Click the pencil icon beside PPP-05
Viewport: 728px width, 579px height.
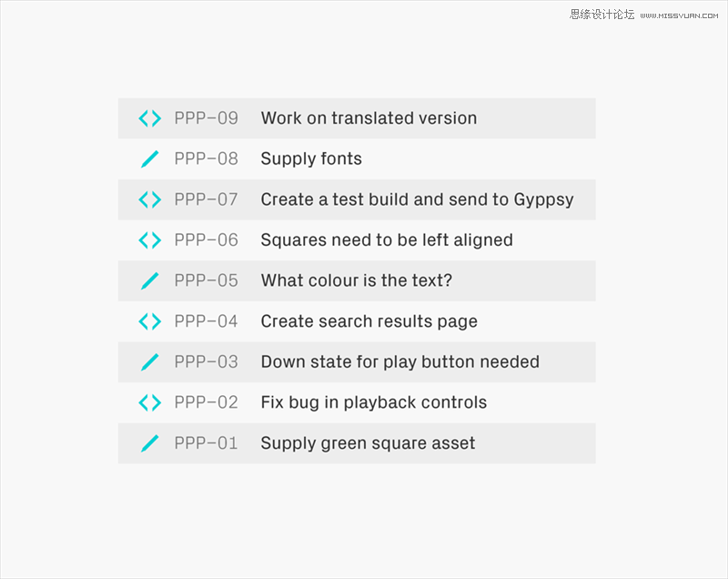tap(150, 281)
